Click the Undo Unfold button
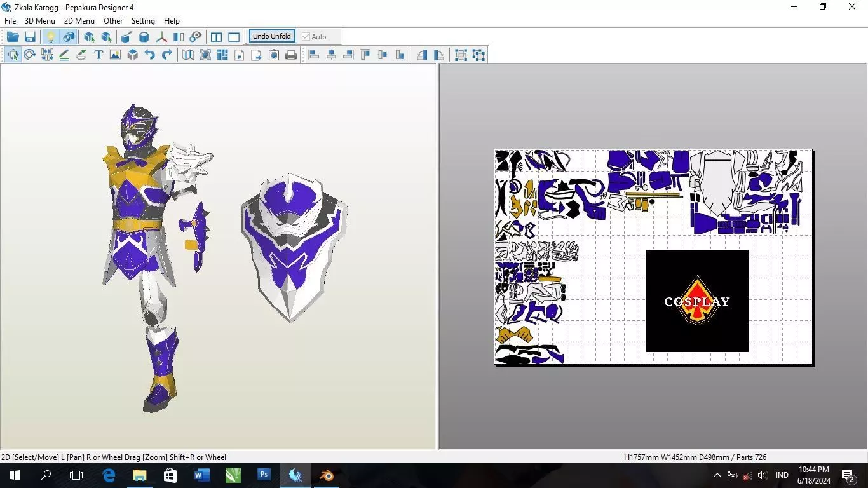The height and width of the screenshot is (488, 868). [x=272, y=36]
